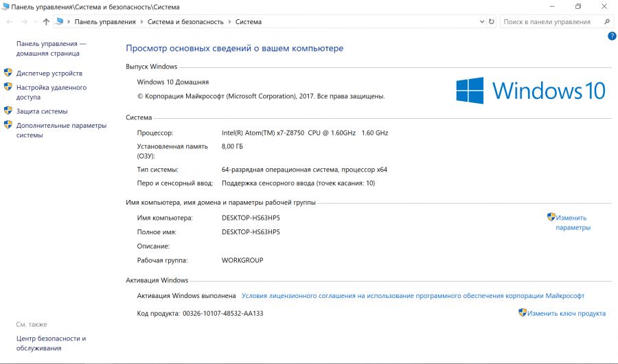618x364 pixels.
Task: Click the Forward navigation arrow
Action: coord(23,22)
